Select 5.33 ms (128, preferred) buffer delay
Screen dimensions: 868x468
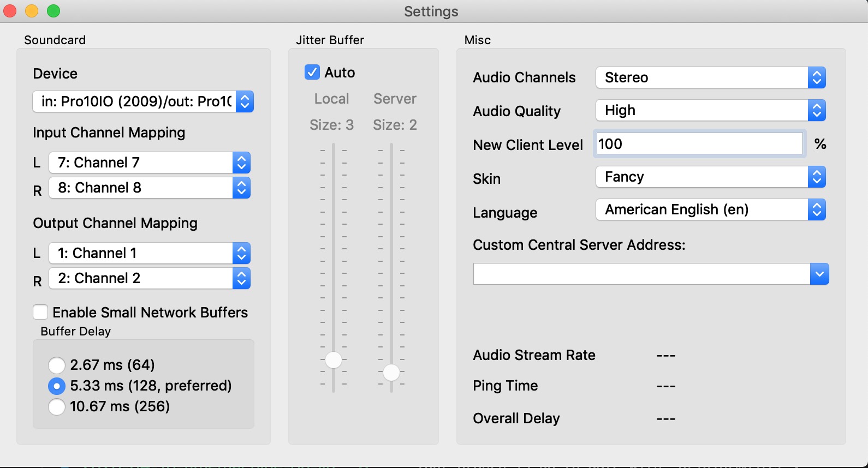tap(57, 386)
